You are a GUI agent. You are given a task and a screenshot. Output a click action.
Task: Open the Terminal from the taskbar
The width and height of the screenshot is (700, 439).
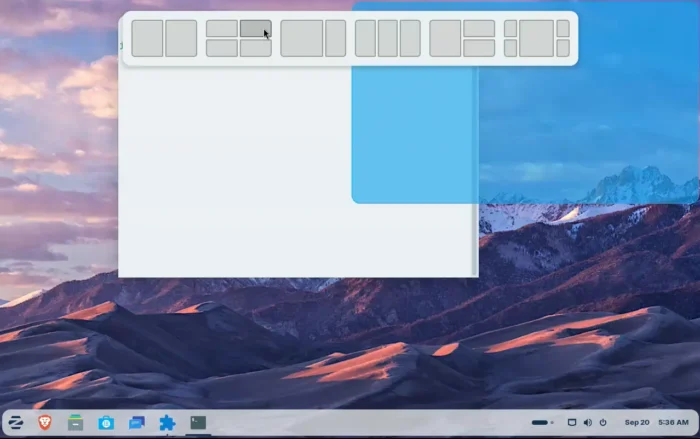pos(198,422)
